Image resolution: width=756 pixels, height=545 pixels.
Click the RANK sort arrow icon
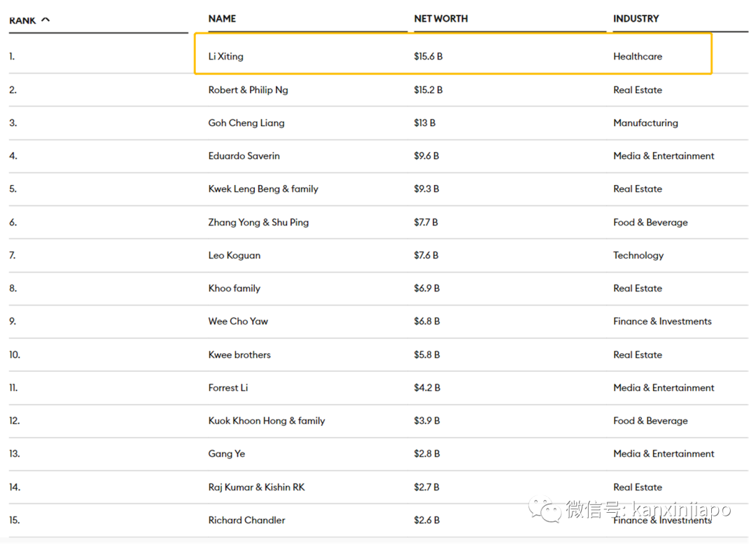click(x=46, y=20)
